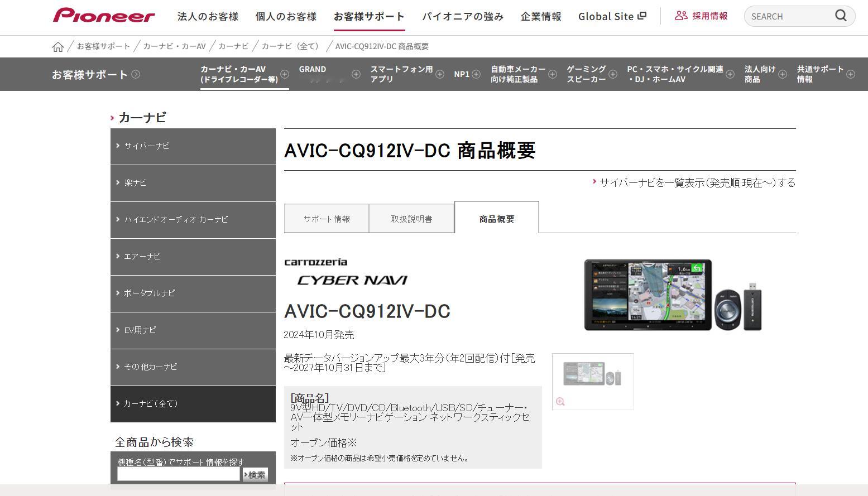The width and height of the screenshot is (868, 496).
Task: Click the search magnifier icon
Action: tap(841, 16)
